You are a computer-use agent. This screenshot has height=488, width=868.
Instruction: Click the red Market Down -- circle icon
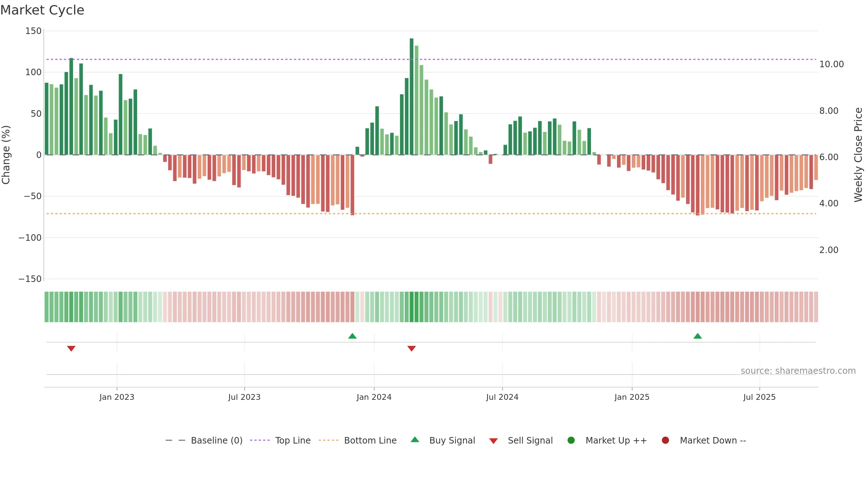pyautogui.click(x=665, y=440)
